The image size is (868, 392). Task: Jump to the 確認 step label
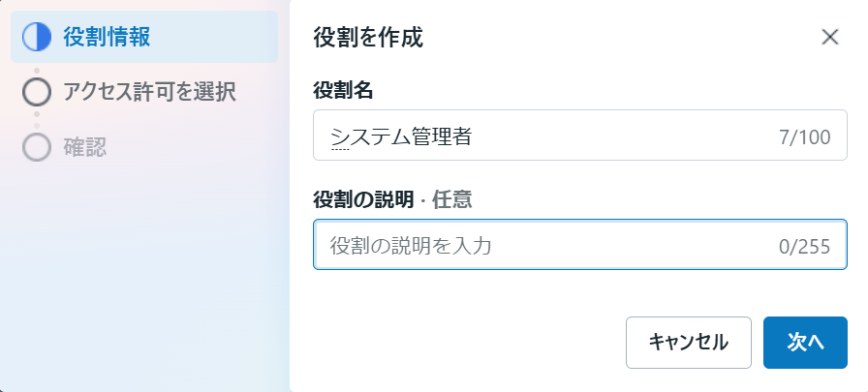tap(84, 148)
